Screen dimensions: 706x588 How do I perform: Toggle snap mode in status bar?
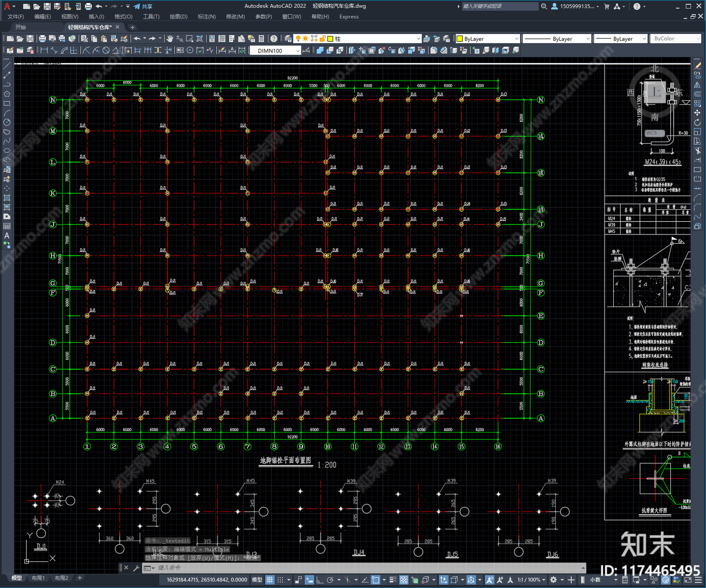click(280, 580)
